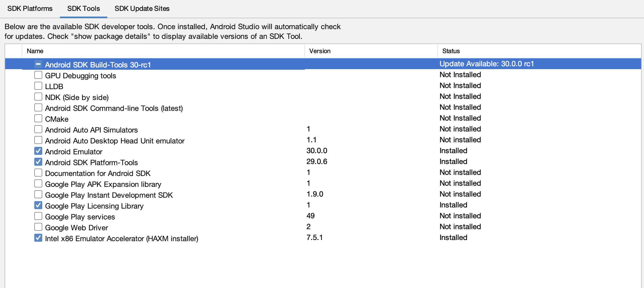
Task: Select 'Android Auto API Simulators' name
Action: [x=91, y=130]
